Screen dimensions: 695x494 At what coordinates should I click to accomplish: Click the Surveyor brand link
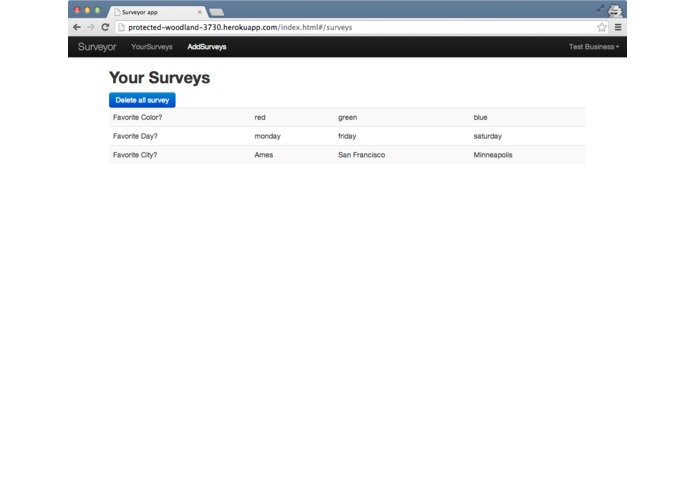[x=97, y=47]
